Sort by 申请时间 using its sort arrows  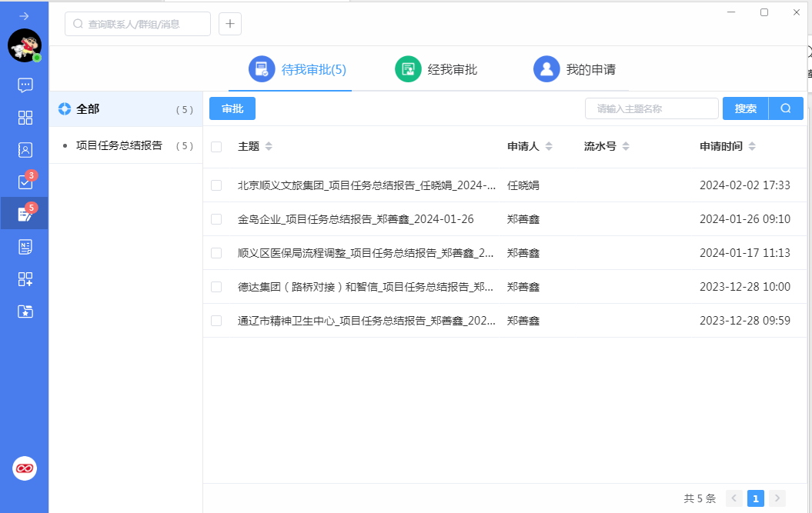[x=752, y=146]
